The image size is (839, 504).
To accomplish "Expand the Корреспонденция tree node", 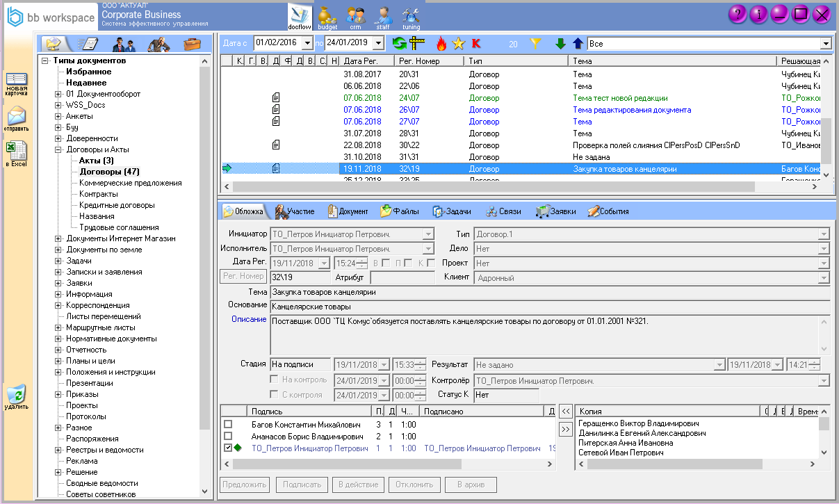I will (58, 305).
